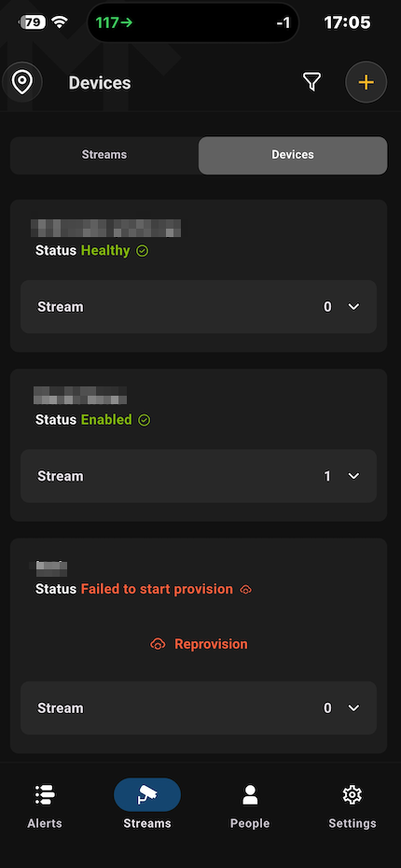Open People icon in bottom bar
Screen dimensions: 401x868
coord(250,795)
